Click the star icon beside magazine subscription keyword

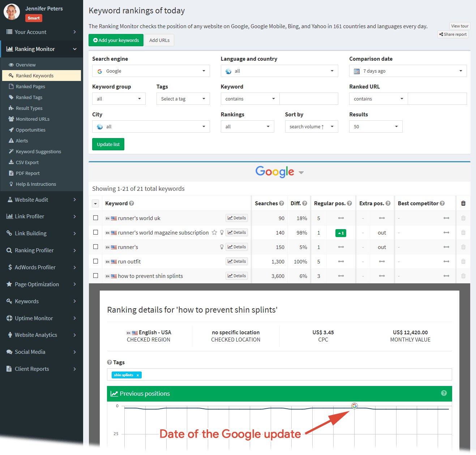pyautogui.click(x=214, y=232)
